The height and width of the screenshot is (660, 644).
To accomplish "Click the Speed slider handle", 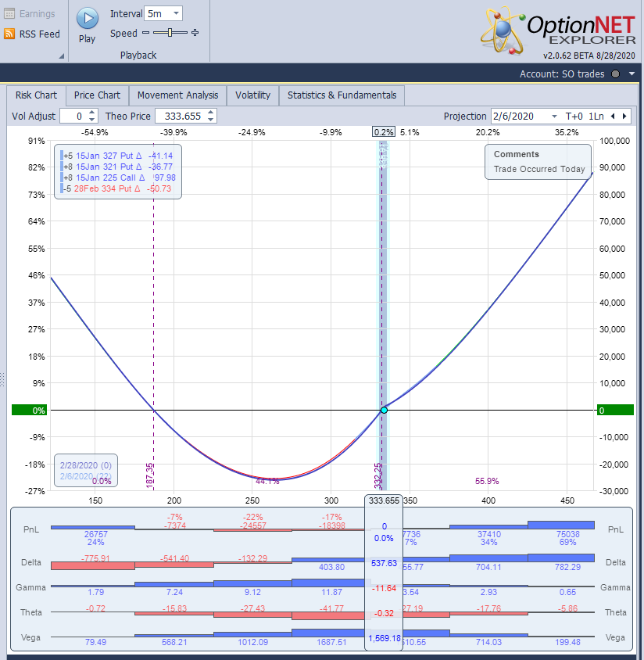I will (x=170, y=32).
